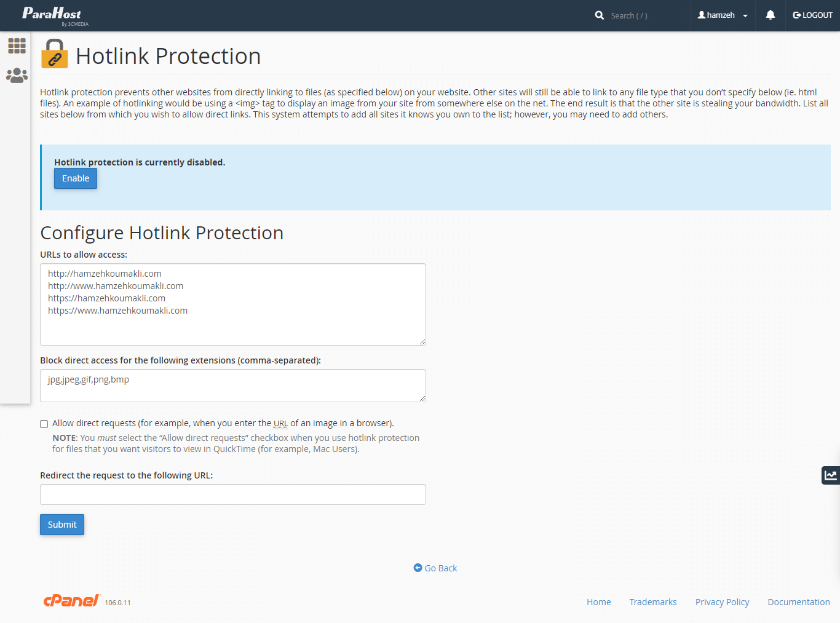Open the Documentation footer link
This screenshot has width=840, height=623.
click(798, 602)
